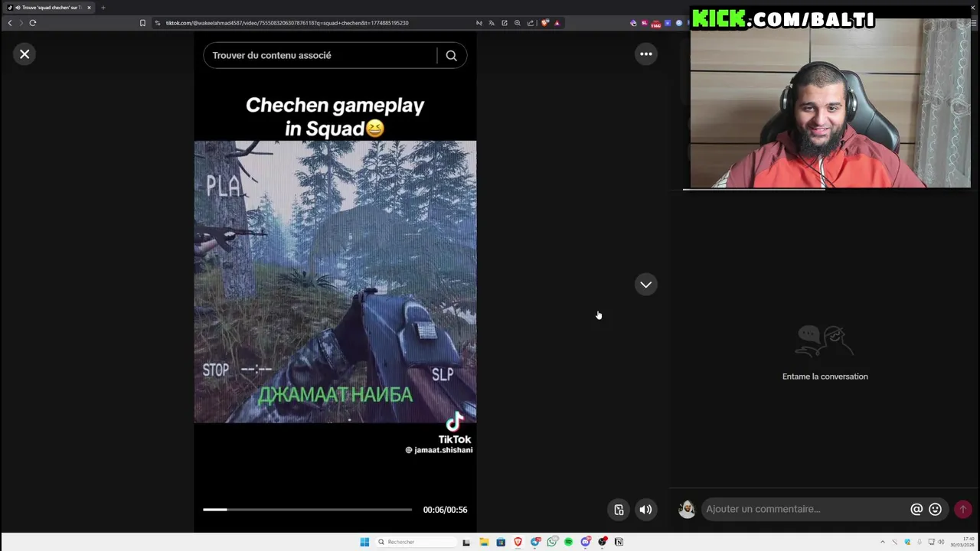Show hidden system tray icons
The height and width of the screenshot is (551, 980).
coord(882,542)
